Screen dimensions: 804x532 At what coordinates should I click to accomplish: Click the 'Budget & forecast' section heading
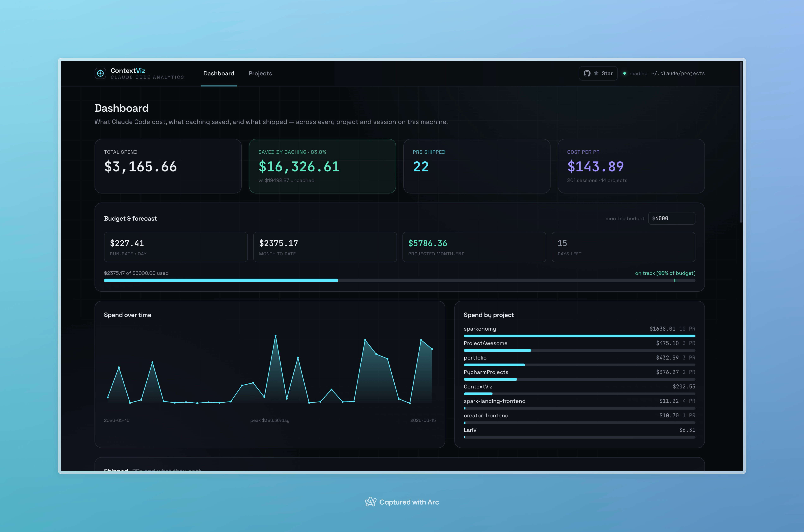130,218
